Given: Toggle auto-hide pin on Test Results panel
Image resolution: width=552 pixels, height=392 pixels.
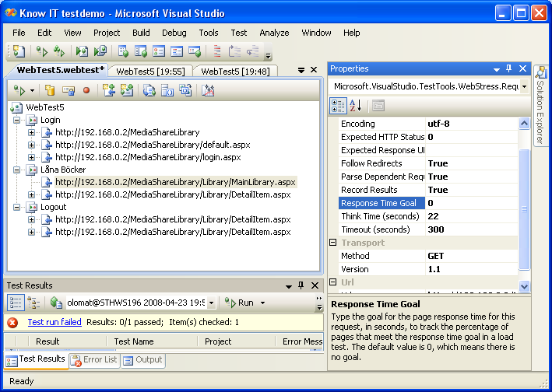Looking at the screenshot, I should [301, 285].
